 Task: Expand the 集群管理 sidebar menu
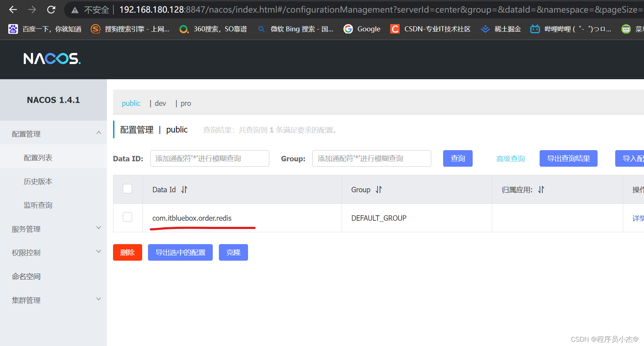(53, 300)
